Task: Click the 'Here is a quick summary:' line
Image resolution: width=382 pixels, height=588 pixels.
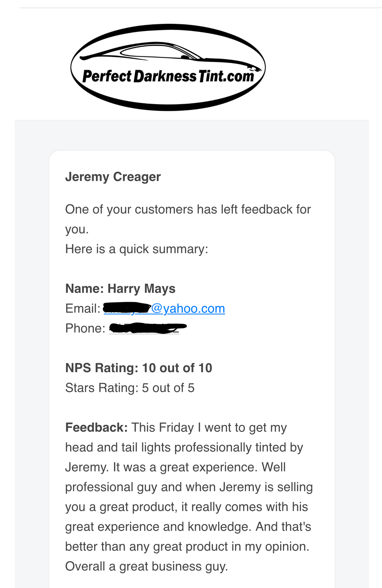Action: pyautogui.click(x=137, y=249)
